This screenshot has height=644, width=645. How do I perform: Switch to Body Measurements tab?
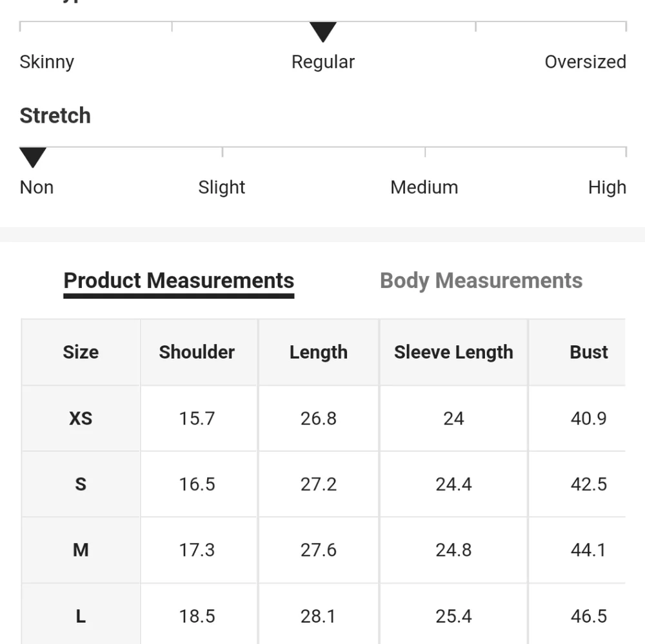click(481, 281)
